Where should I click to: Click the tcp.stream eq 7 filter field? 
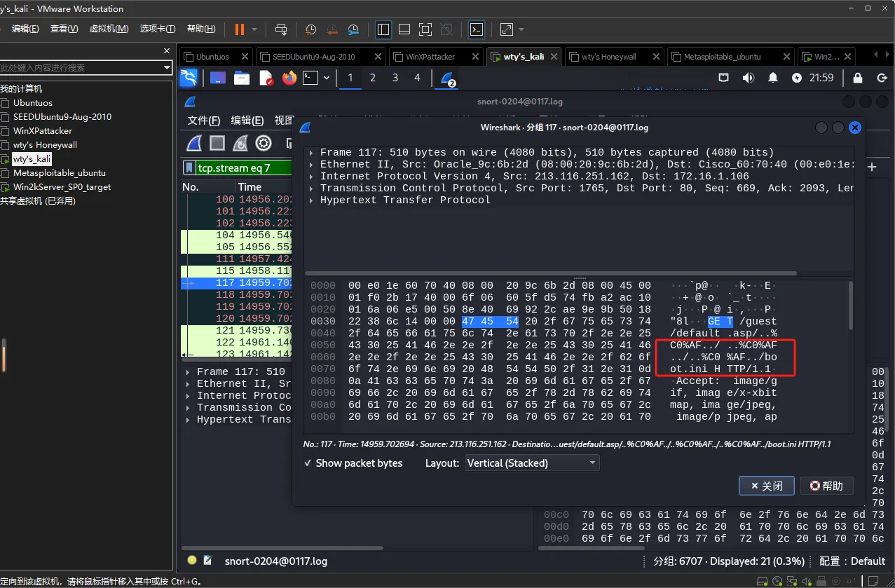[x=243, y=167]
